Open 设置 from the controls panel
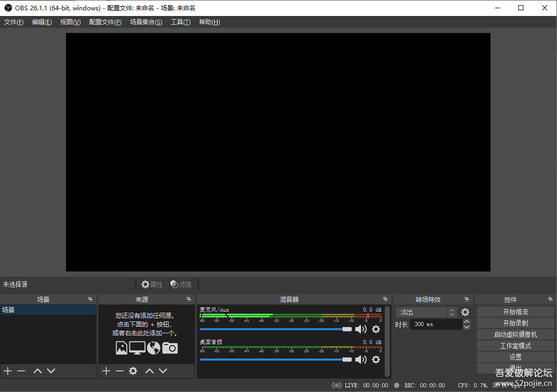Screen dimensions: 557x392 tap(515, 357)
